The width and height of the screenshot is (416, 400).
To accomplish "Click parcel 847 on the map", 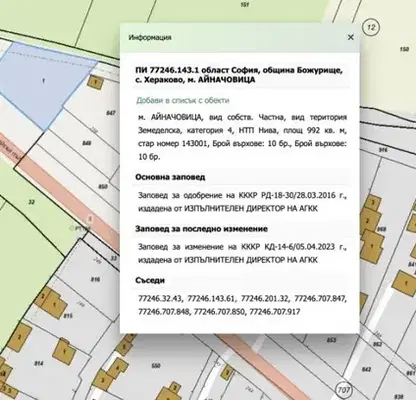I will [x=111, y=113].
